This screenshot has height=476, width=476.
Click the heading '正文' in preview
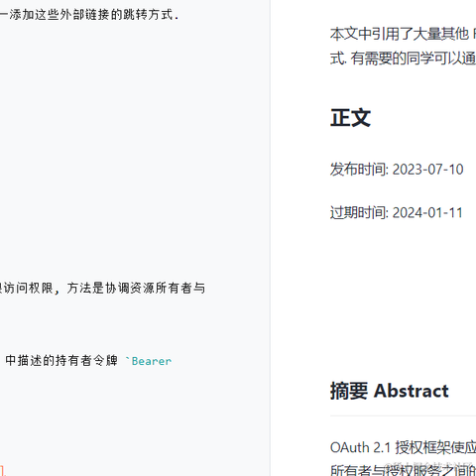[x=350, y=118]
